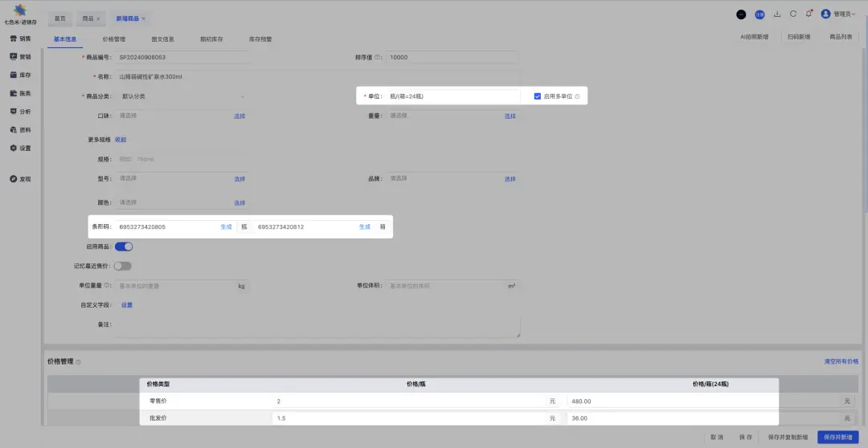Click the 零售价 per-bottle price field
This screenshot has height=448, width=868.
(x=408, y=401)
